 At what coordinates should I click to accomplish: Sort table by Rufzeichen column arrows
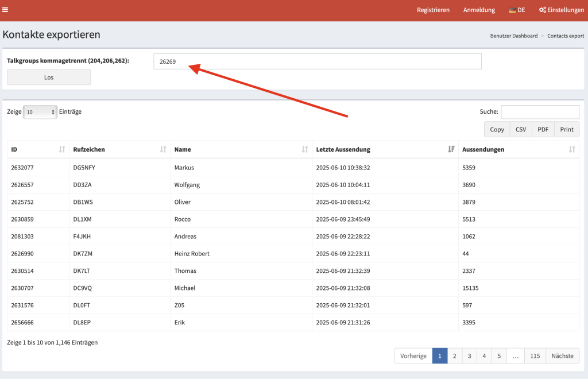click(x=163, y=149)
